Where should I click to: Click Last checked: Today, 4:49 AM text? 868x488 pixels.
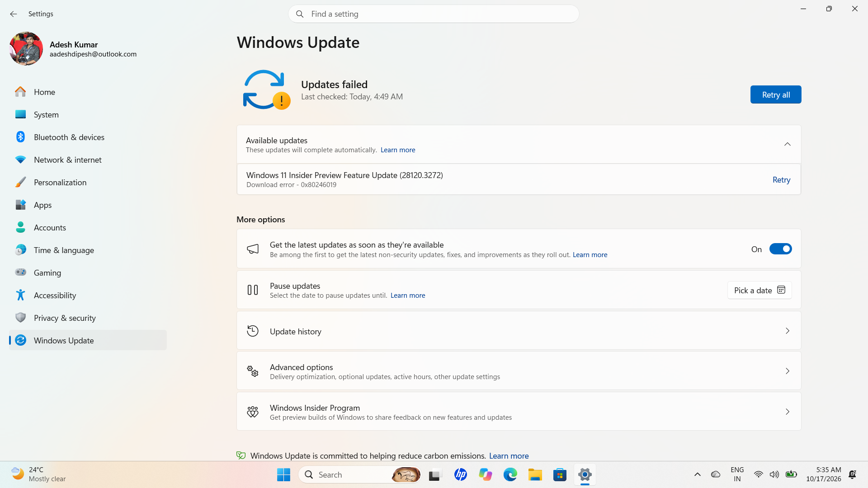point(352,97)
